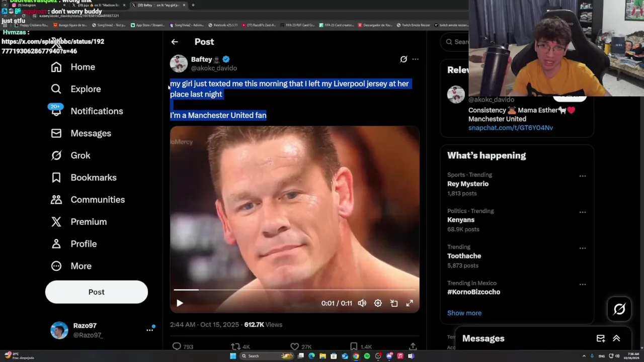Expand the video to fullscreen
This screenshot has height=362, width=644.
click(x=410, y=303)
